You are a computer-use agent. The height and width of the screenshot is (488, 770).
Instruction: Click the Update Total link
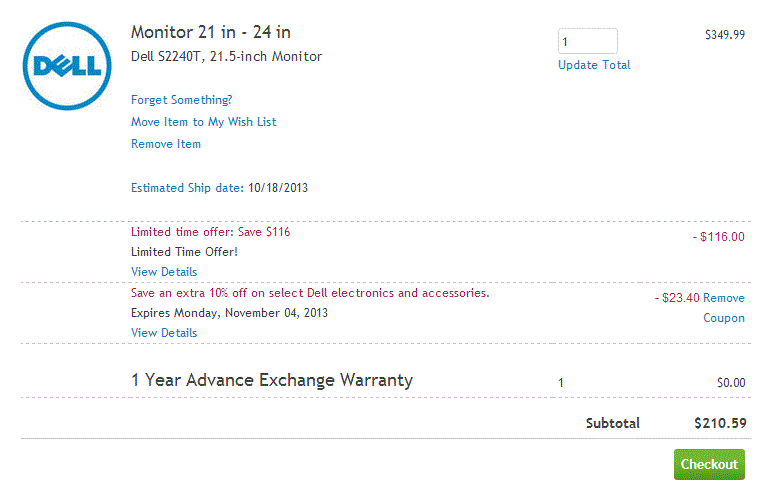(594, 65)
